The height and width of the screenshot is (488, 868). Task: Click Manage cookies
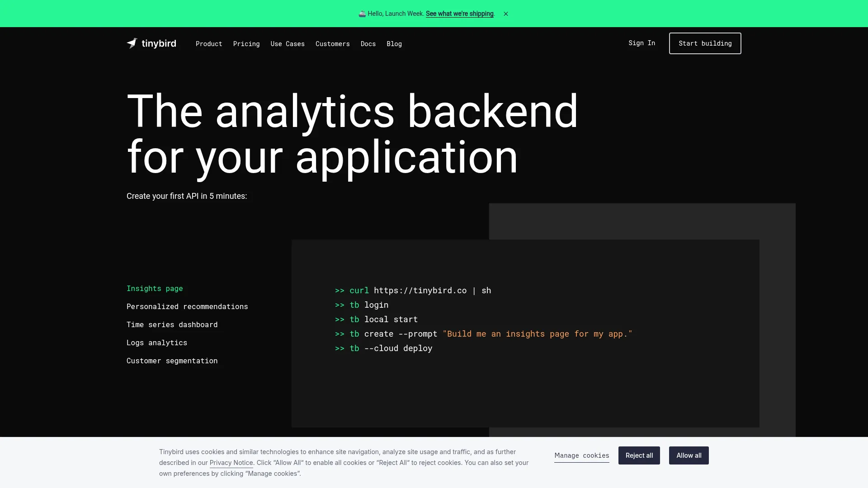(x=582, y=455)
